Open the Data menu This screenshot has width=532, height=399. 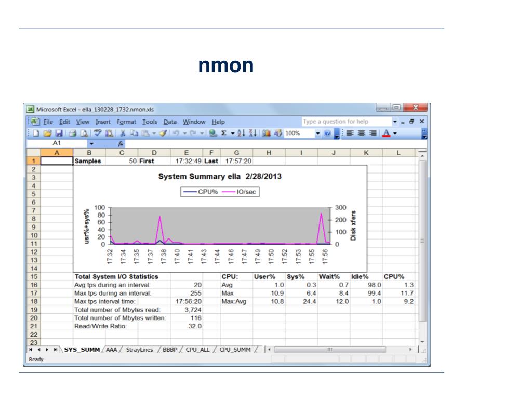click(170, 122)
